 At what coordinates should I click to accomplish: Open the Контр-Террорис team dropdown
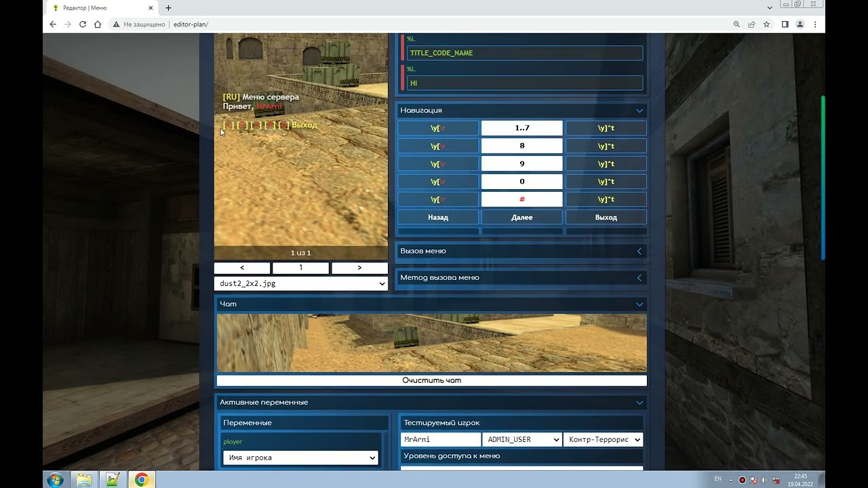[x=603, y=439]
